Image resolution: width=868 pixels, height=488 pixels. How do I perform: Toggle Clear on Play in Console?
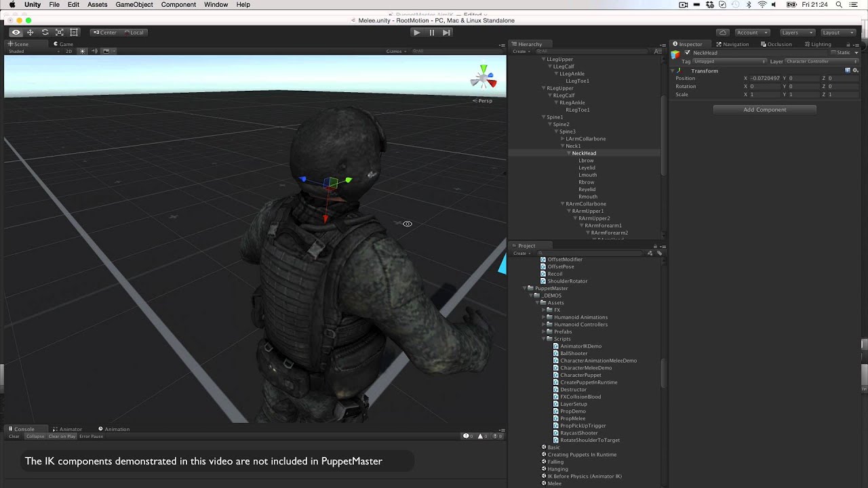pos(62,436)
